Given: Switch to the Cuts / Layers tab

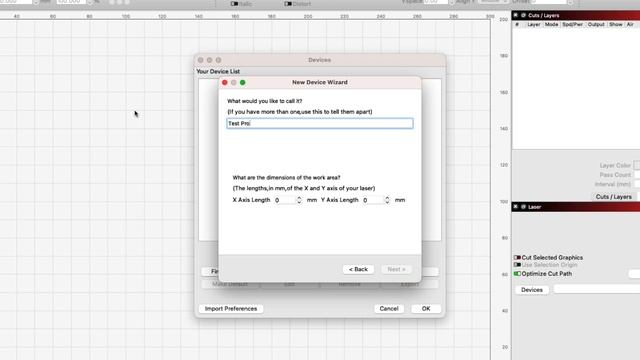Looking at the screenshot, I should tap(613, 197).
